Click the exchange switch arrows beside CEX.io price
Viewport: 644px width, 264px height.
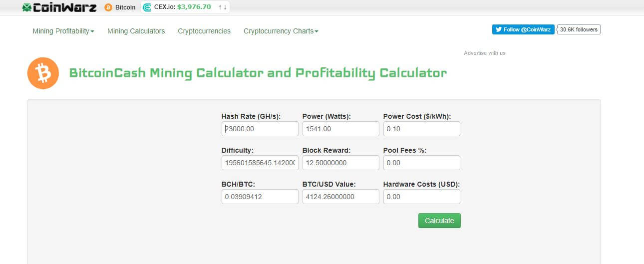click(x=223, y=7)
